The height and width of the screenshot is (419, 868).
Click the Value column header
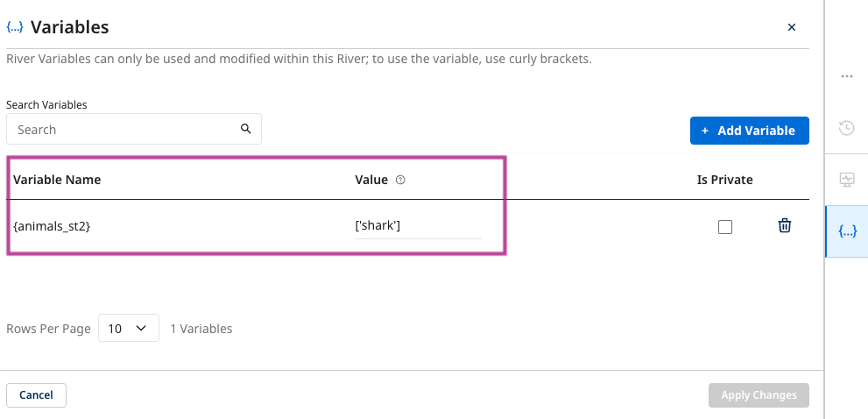371,180
